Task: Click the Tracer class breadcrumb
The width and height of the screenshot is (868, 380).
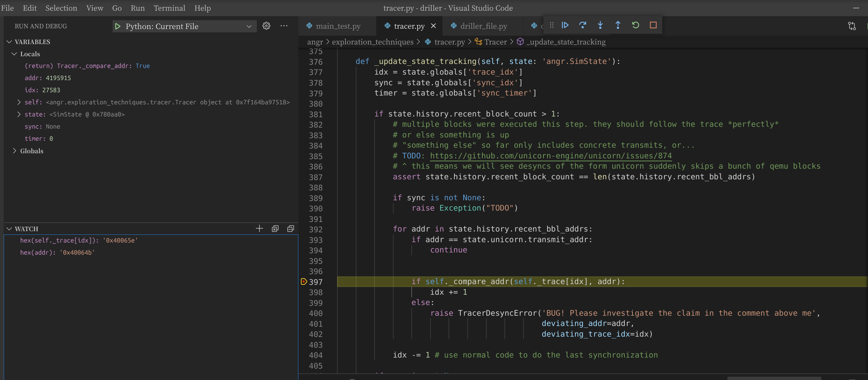Action: 495,42
